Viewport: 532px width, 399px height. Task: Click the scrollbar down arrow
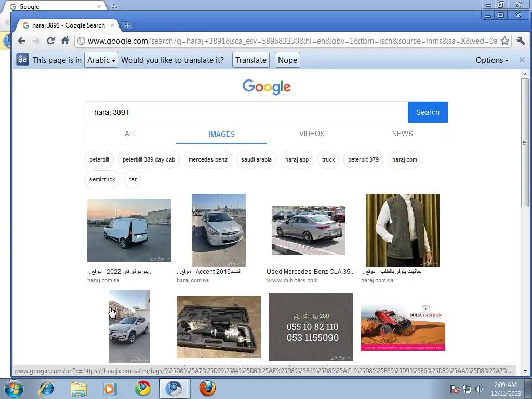[x=525, y=371]
